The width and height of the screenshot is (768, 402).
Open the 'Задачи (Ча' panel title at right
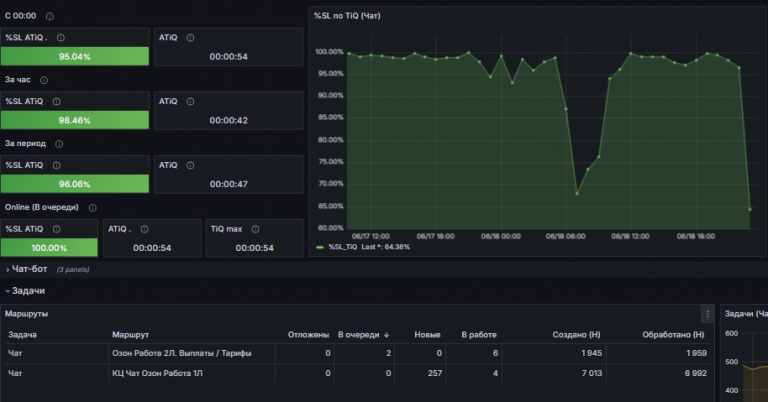tap(745, 314)
